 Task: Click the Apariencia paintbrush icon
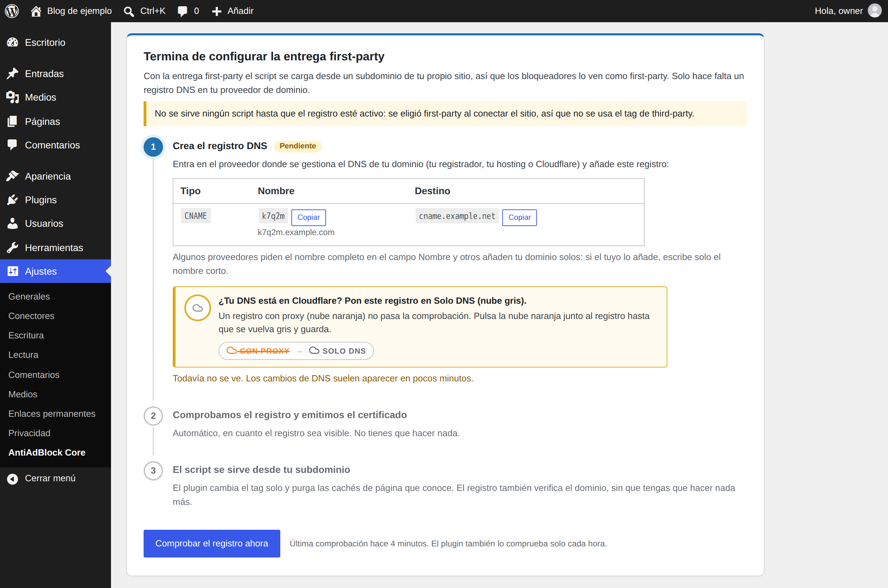tap(12, 176)
